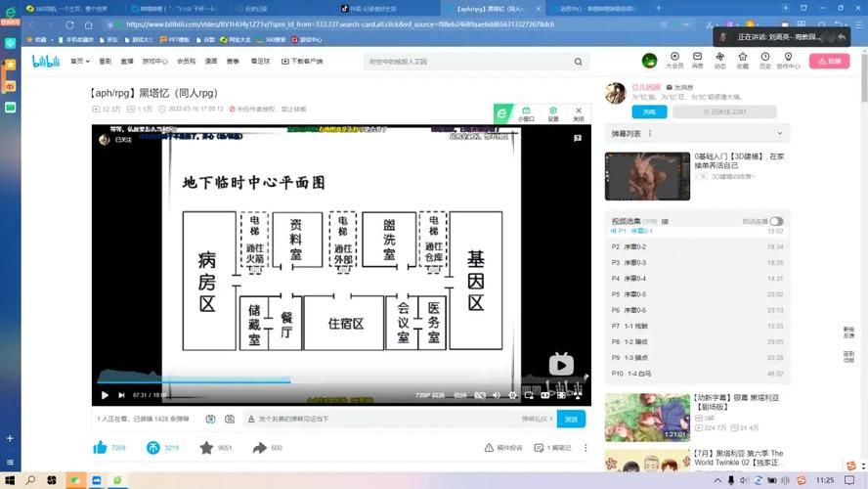Like the video with thumbs-up

point(101,448)
